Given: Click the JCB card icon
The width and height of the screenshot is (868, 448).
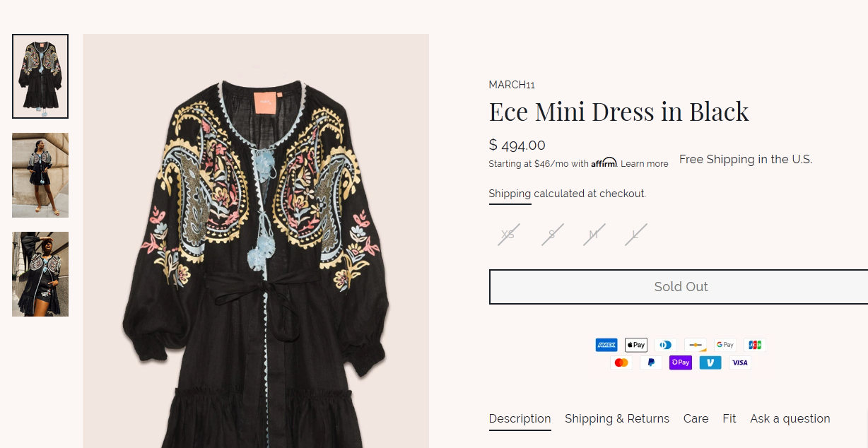Looking at the screenshot, I should (755, 345).
